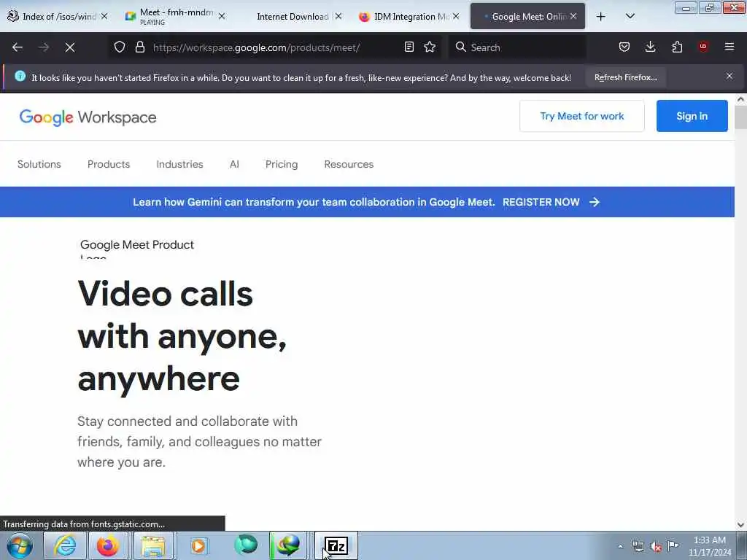Open a new tab with the plus button
747x560 pixels.
(x=601, y=17)
